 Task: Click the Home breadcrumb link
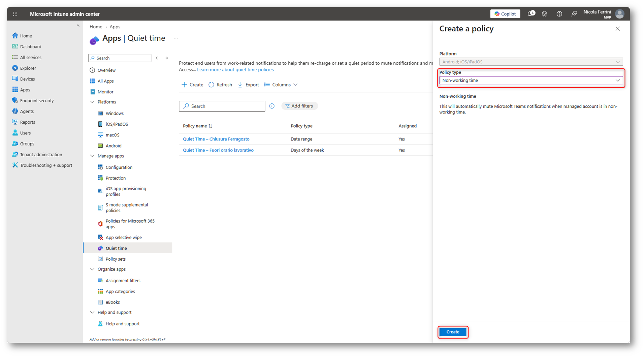pos(96,27)
